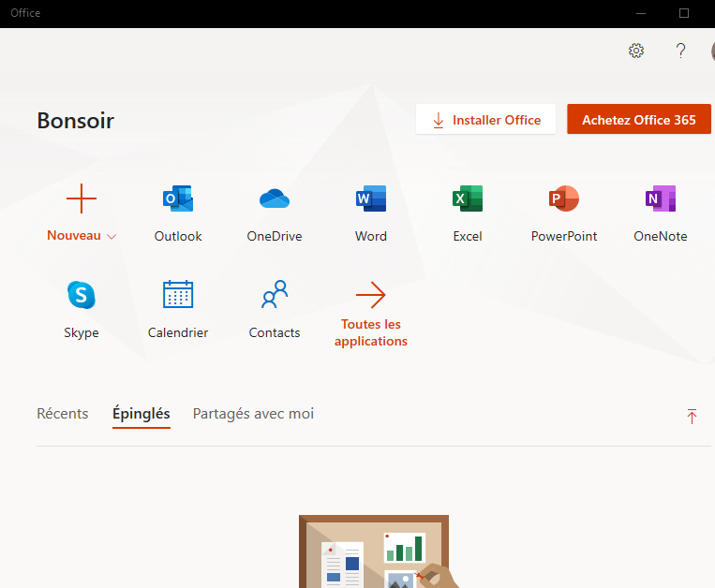Open Word from the app list
The width and height of the screenshot is (715, 588).
371,213
